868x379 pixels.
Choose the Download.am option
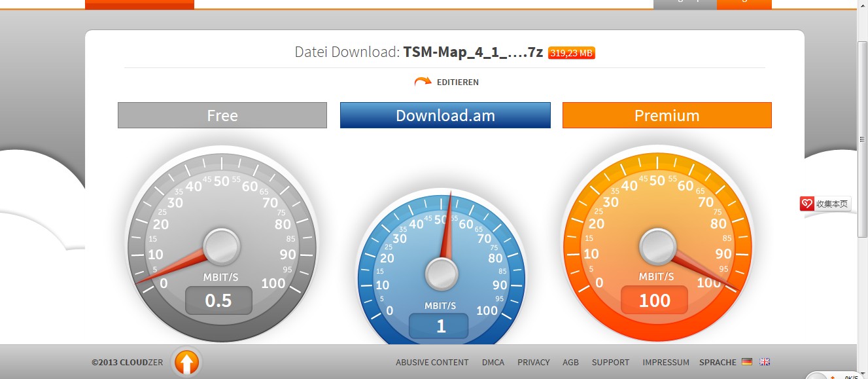click(x=445, y=115)
